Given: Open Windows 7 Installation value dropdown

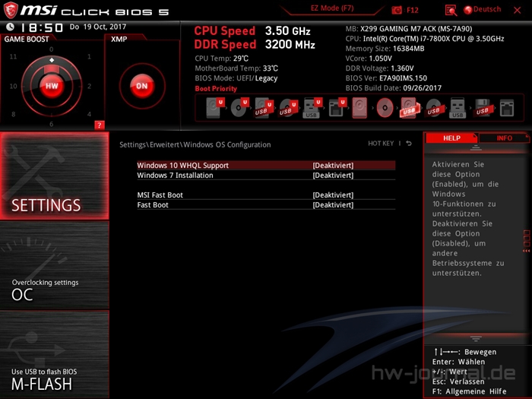Looking at the screenshot, I should [x=333, y=176].
